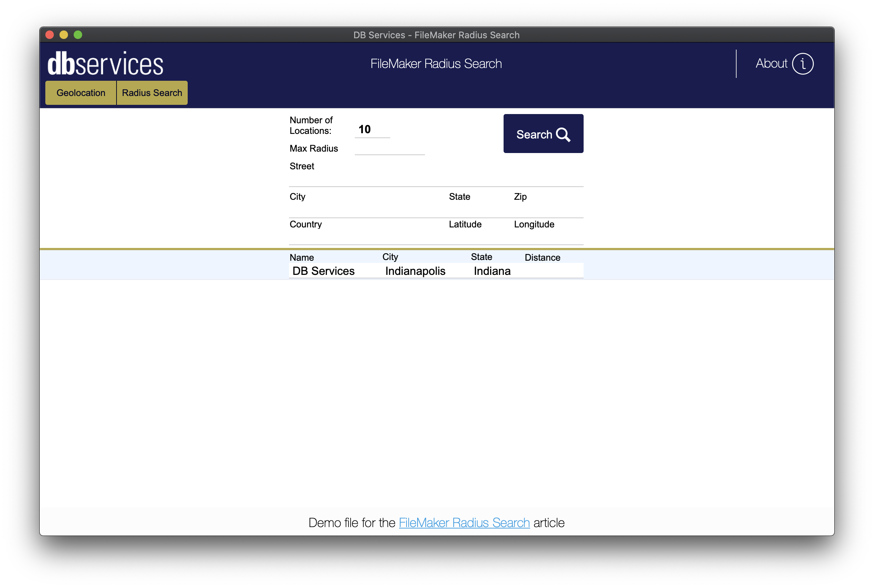
Task: Switch to the Radius Search tab
Action: [152, 92]
